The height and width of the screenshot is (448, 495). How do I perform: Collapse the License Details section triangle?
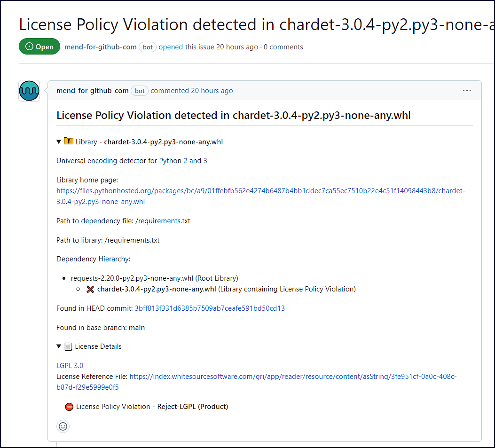click(59, 346)
